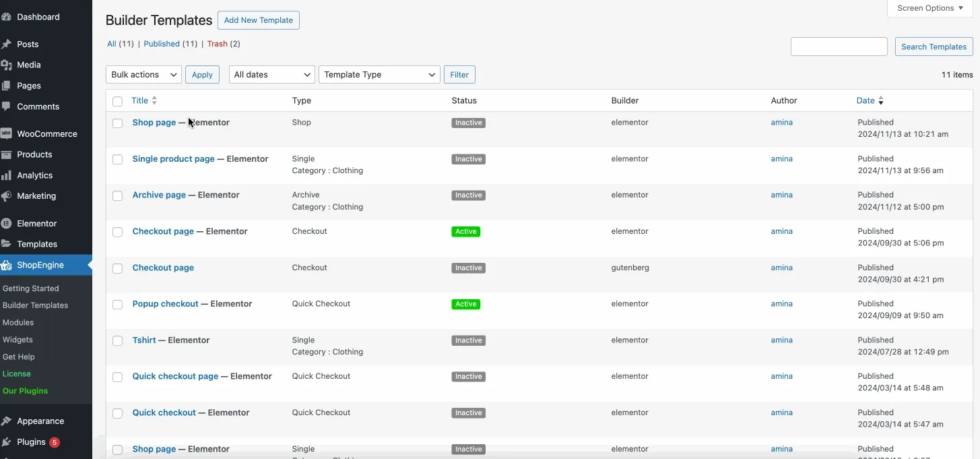
Task: Check the Quick checkout page row checkbox
Action: click(x=117, y=377)
